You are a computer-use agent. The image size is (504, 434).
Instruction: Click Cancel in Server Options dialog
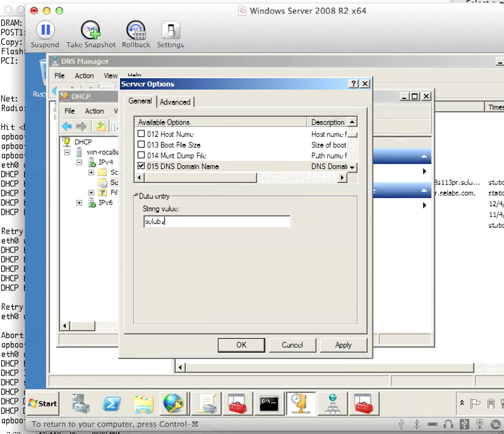tap(292, 345)
